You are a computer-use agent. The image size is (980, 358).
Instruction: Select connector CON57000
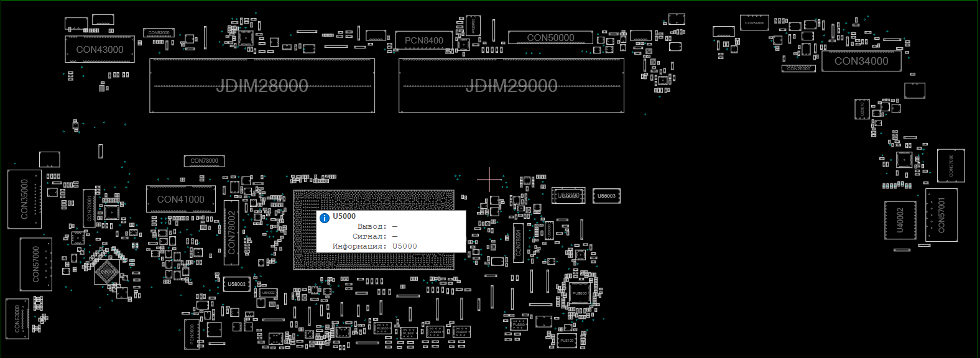[35, 264]
